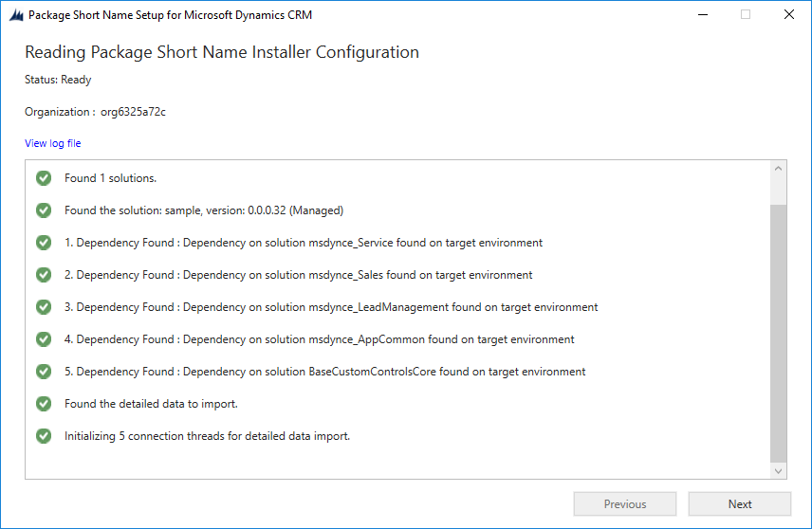Select the msdynce_LeadManagement dependency message text
812x529 pixels.
pyautogui.click(x=331, y=307)
